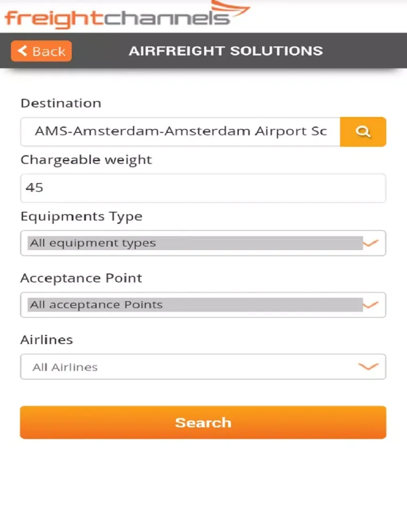Open the Equipments Type dropdown

click(x=203, y=243)
